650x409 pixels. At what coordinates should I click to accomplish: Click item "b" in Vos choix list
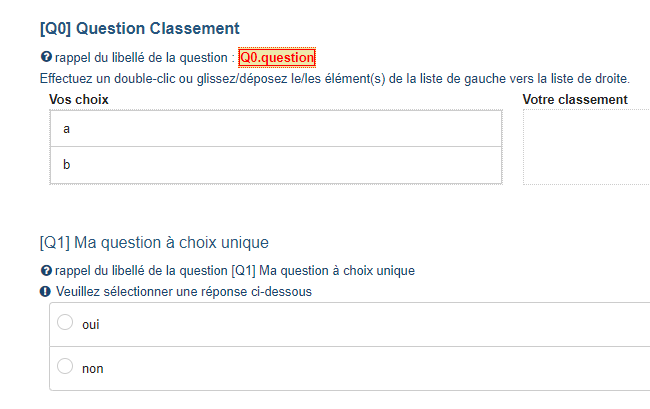pos(275,165)
